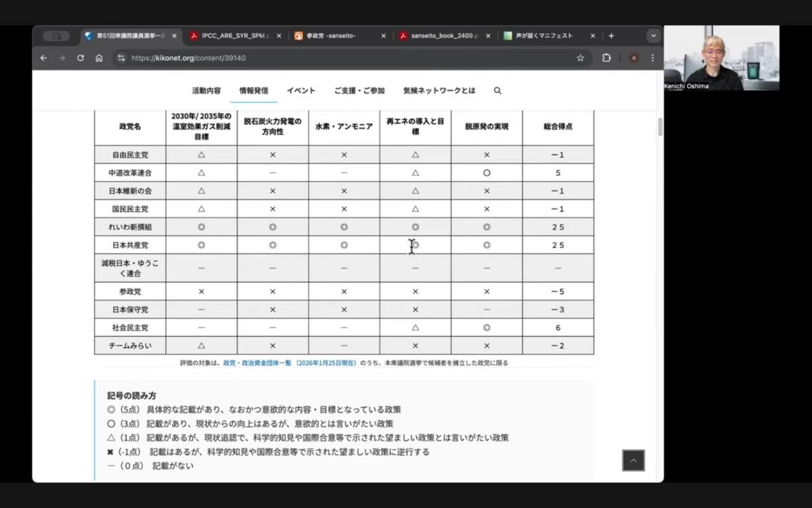Screen dimensions: 812x508
Task: Switch to the sanseito_book_2409 tab
Action: [440, 36]
